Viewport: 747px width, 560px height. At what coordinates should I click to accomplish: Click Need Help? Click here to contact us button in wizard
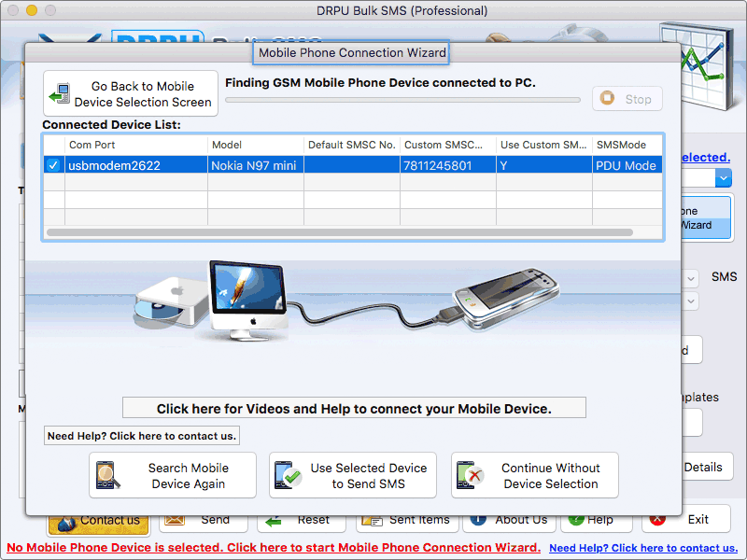pyautogui.click(x=142, y=436)
